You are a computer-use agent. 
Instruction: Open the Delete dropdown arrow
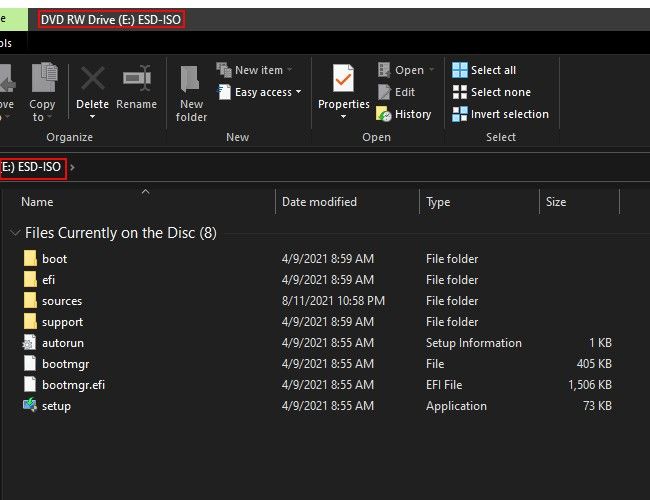pos(92,117)
